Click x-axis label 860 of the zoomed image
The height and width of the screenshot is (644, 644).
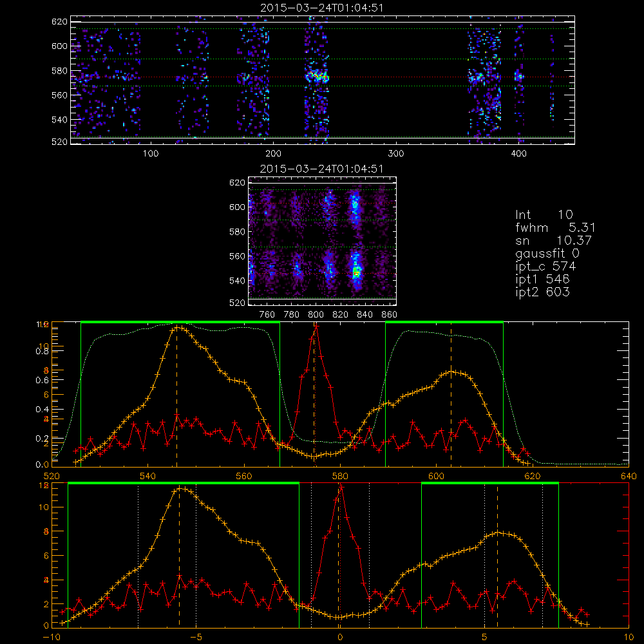tap(390, 315)
